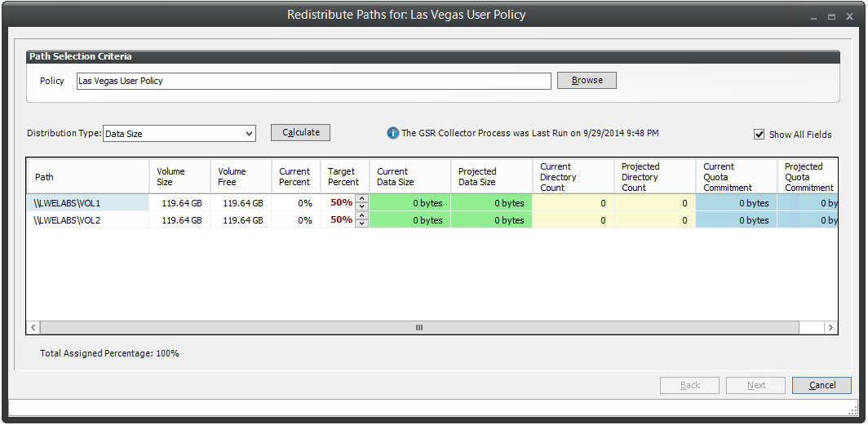Click VOL2 Volume Free cell 119.64 GB

coord(241,220)
